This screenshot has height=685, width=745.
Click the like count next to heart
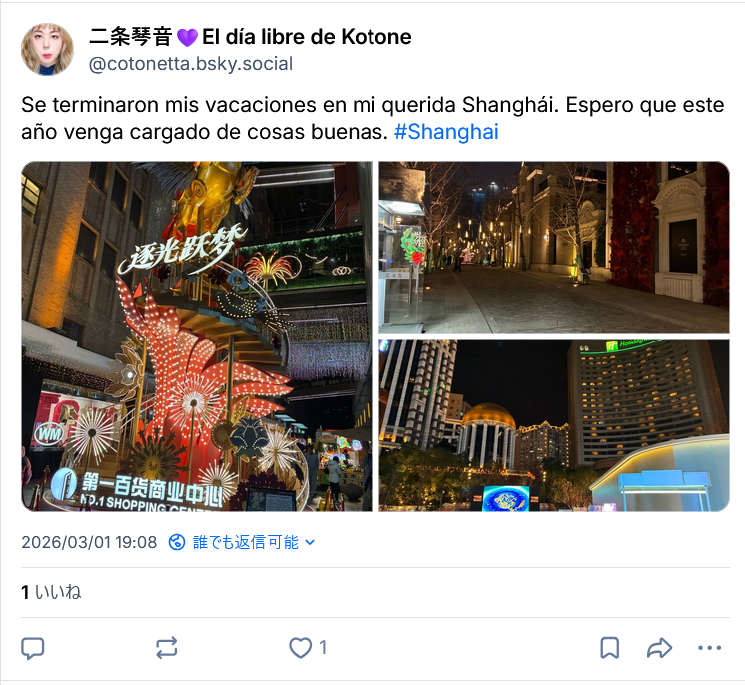tap(323, 648)
